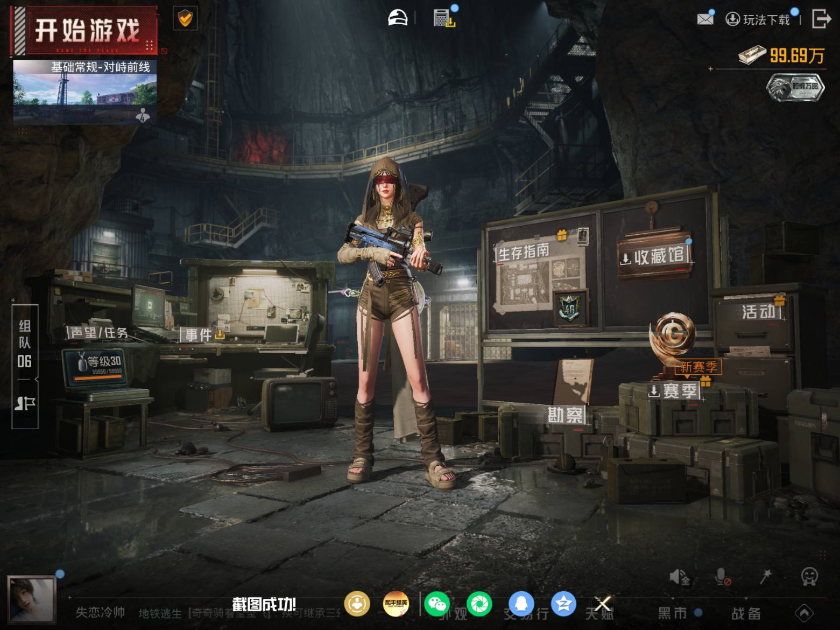Click the 新赛季 new season tag

pyautogui.click(x=698, y=367)
